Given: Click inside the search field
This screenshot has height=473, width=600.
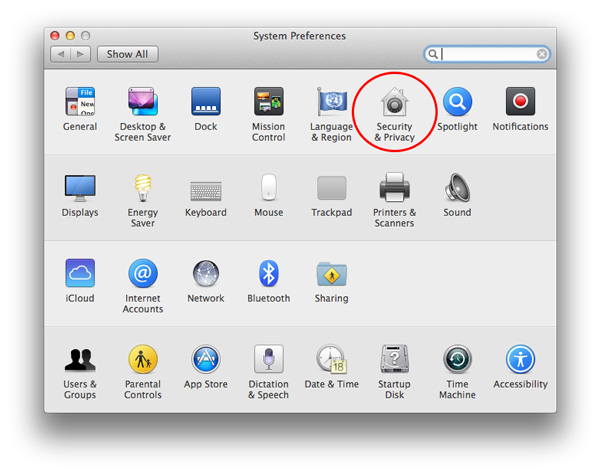Looking at the screenshot, I should tap(487, 54).
